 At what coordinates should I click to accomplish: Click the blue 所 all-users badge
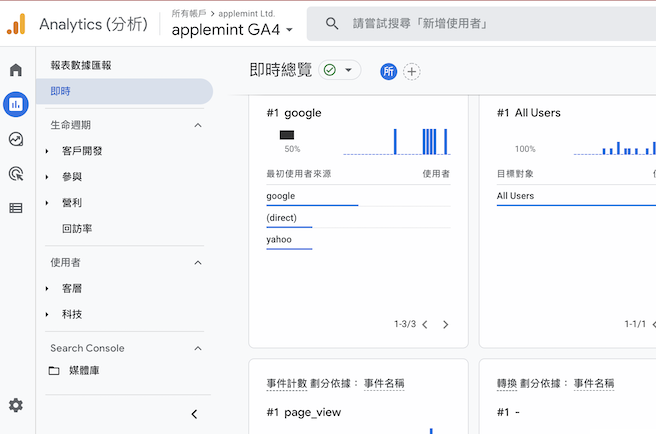click(x=389, y=72)
